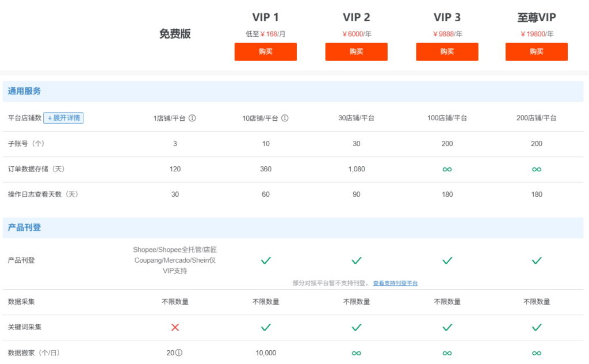Screen dimensions: 589x364
Task: Click green checkmark for VIP 1 关键词采集
Action: [265, 327]
